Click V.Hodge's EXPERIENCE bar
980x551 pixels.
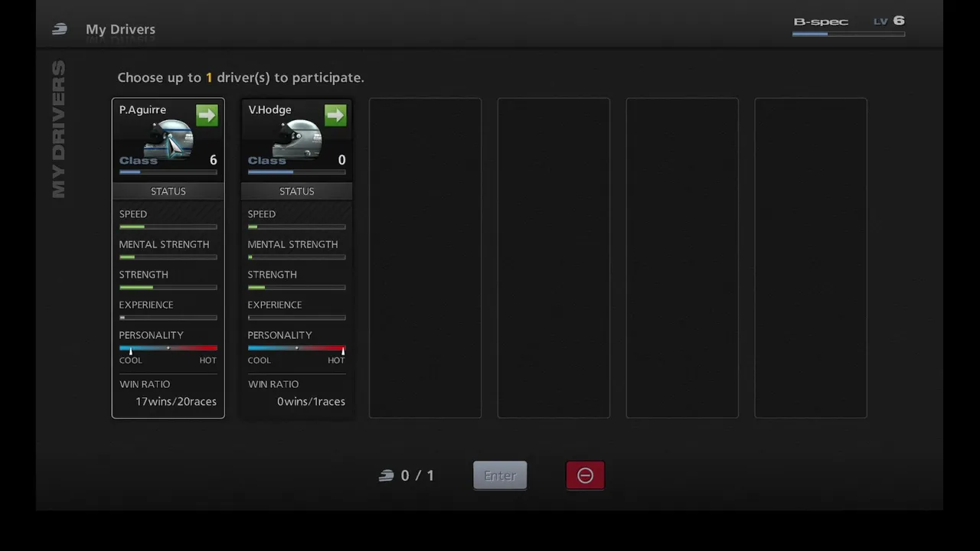[297, 318]
